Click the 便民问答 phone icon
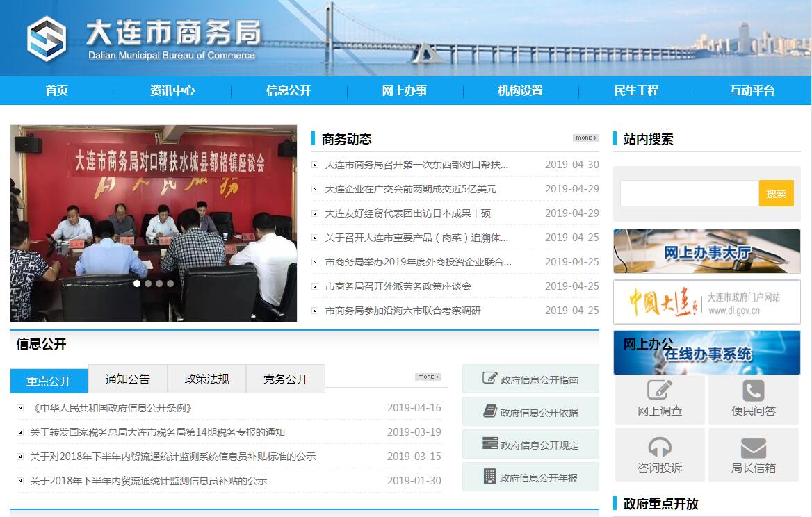 coord(753,390)
